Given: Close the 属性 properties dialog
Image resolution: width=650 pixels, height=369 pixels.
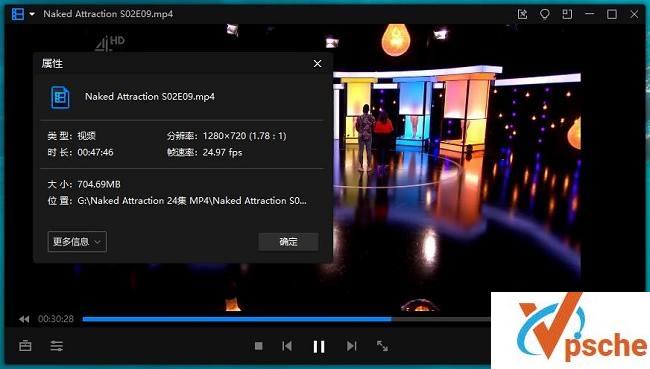Looking at the screenshot, I should tap(318, 63).
